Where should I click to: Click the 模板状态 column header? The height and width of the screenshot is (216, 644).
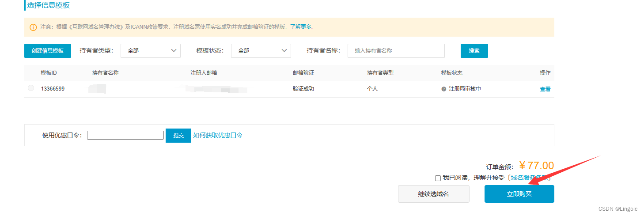point(451,73)
